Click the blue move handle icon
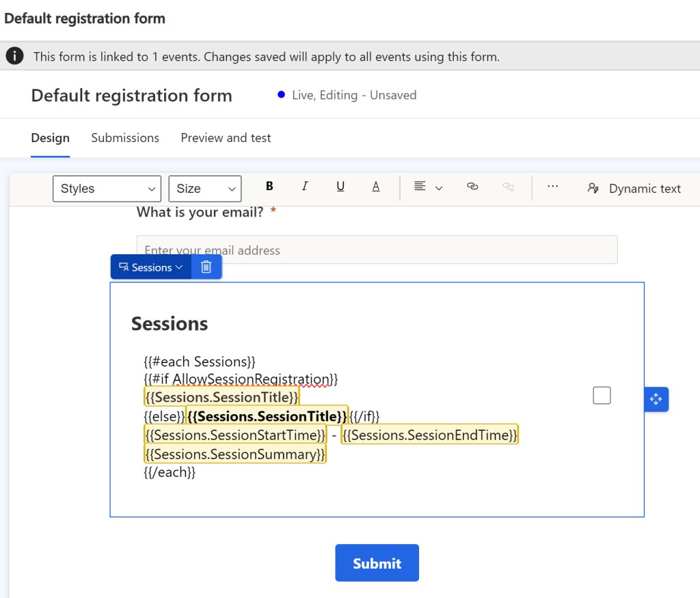Viewport: 700px width, 598px height. point(656,399)
